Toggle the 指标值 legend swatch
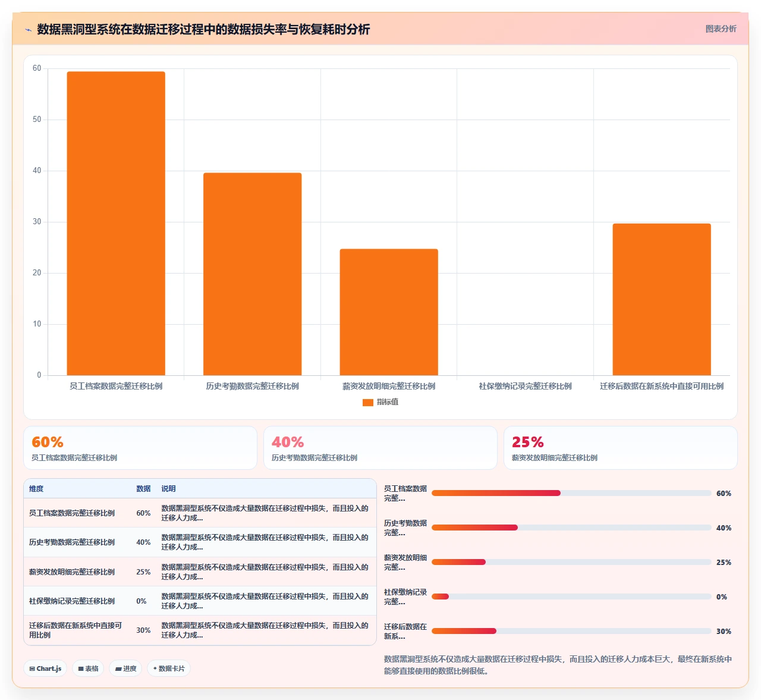Image resolution: width=761 pixels, height=700 pixels. [367, 403]
